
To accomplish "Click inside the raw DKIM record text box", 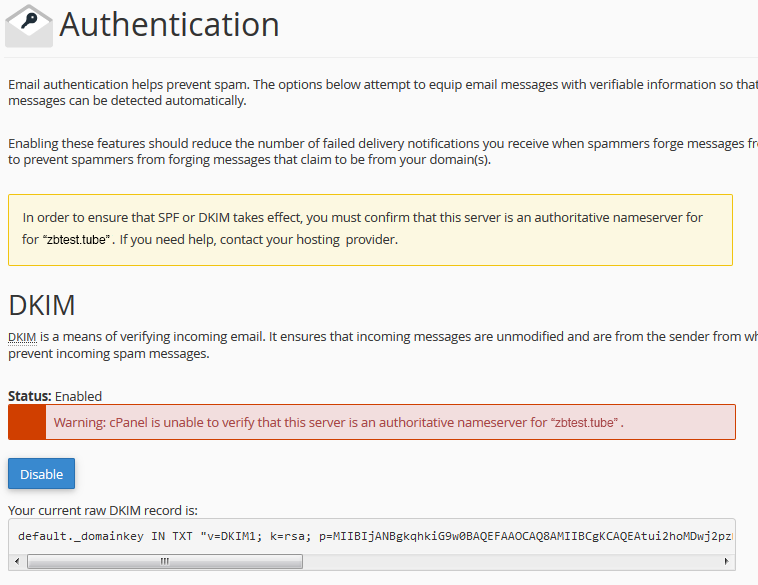I will click(x=400, y=537).
